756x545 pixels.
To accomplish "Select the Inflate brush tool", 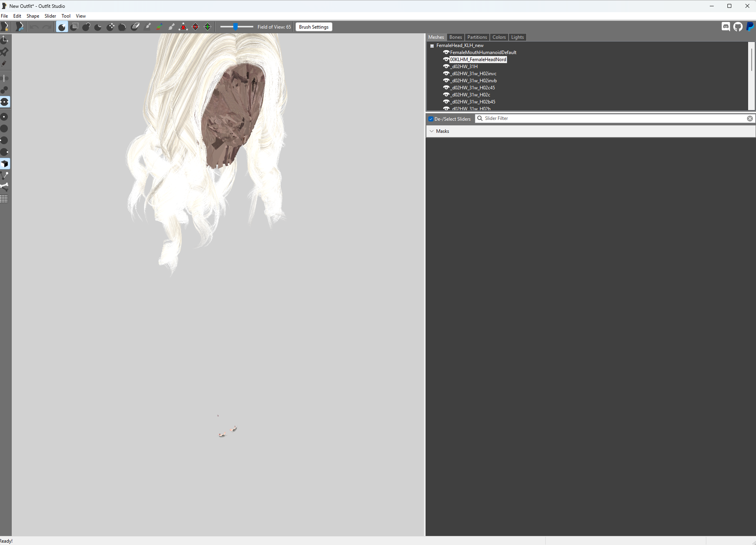I will (86, 27).
